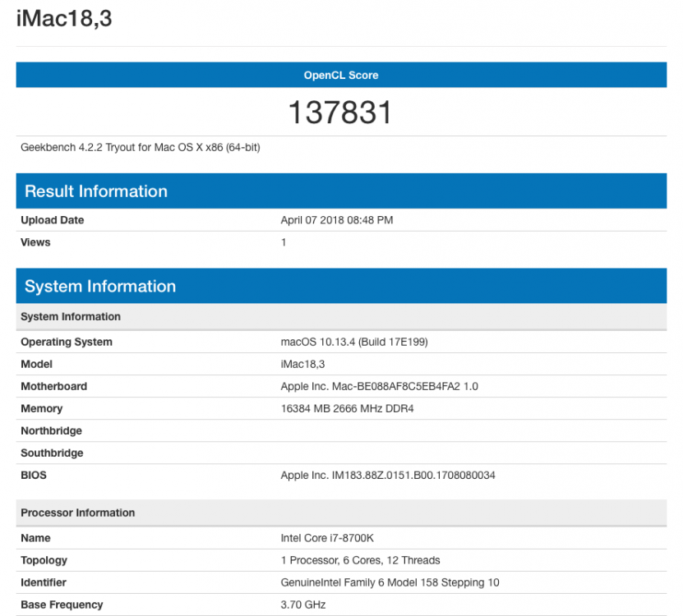Screen dimensions: 683x616
Task: Select the IM183.88Z.0151.B00.1708080034 BIOS value
Action: pos(388,475)
